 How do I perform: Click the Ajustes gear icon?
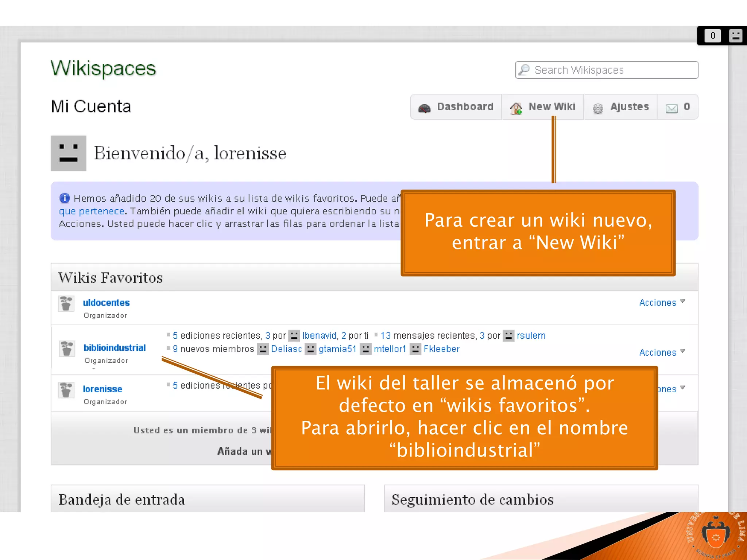pos(598,108)
